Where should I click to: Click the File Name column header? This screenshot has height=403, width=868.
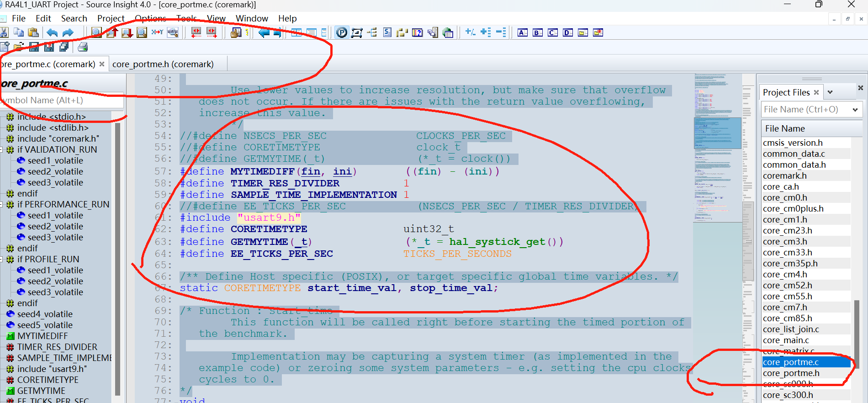806,129
